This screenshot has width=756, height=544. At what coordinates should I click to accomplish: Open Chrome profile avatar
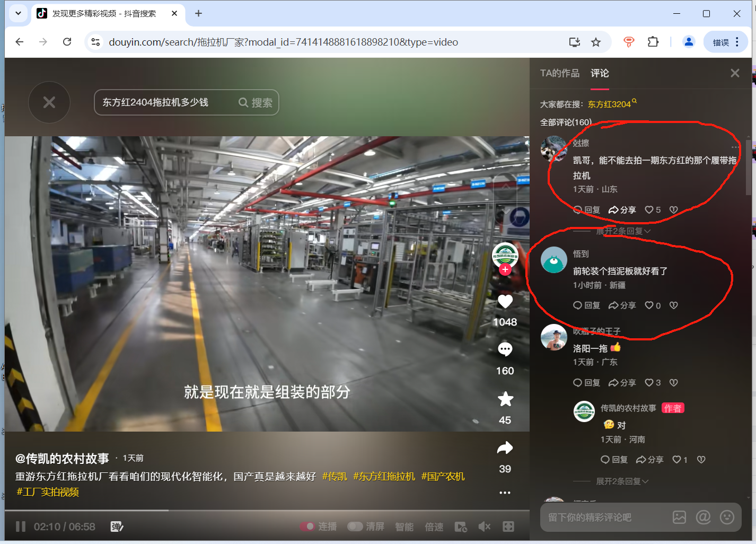click(x=689, y=42)
